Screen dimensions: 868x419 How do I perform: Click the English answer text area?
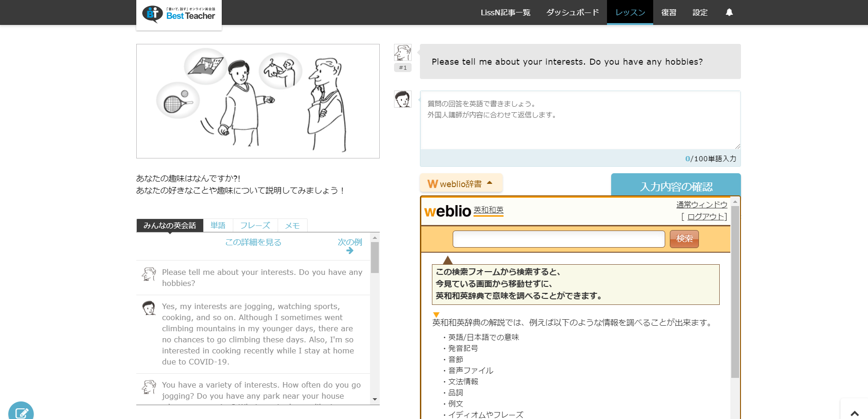coord(580,120)
